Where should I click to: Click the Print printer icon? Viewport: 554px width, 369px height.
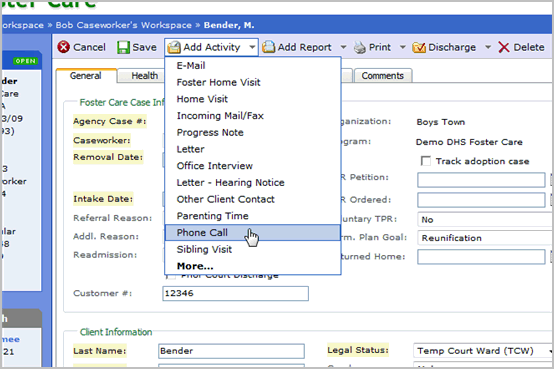point(360,47)
